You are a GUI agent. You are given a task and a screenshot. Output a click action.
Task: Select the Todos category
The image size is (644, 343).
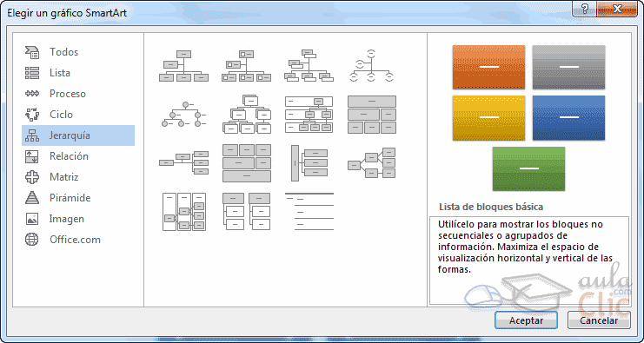[x=78, y=52]
